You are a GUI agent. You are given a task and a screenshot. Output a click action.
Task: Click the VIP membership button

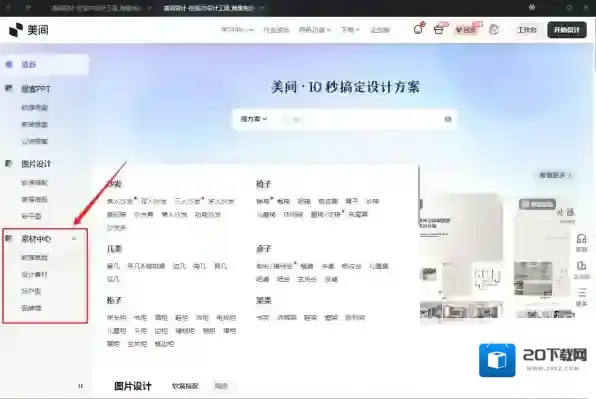(466, 30)
